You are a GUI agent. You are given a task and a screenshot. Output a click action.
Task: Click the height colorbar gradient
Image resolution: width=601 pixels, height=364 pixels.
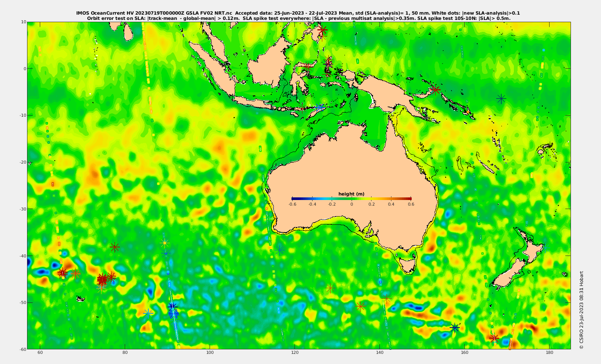[x=352, y=199]
